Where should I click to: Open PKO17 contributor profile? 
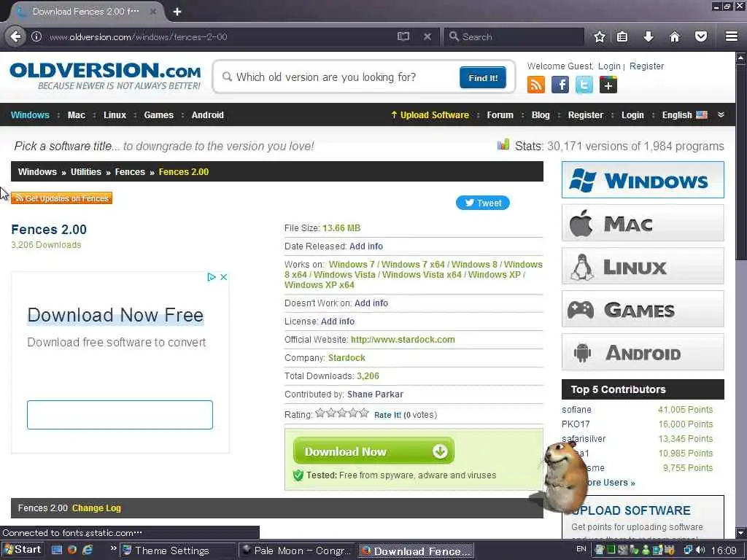576,424
